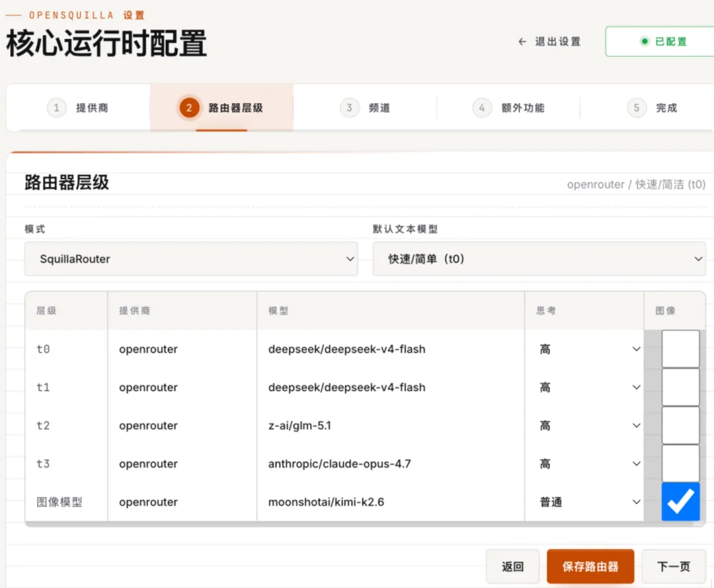Click the step 3 circle for 频道
Image resolution: width=714 pixels, height=588 pixels.
[349, 108]
